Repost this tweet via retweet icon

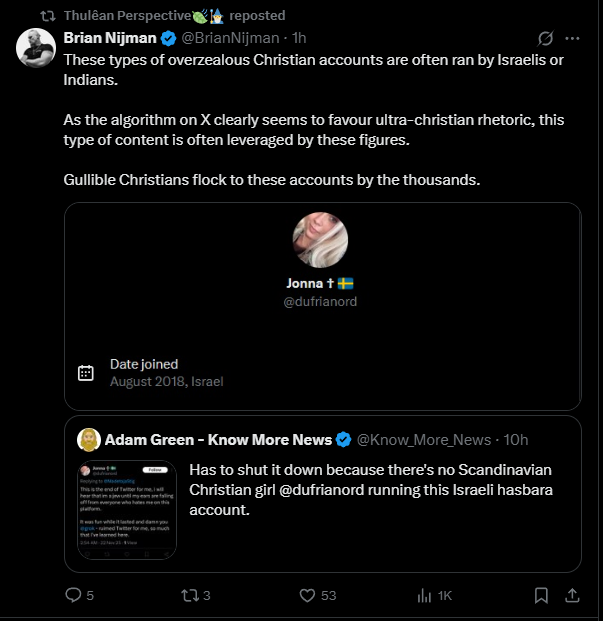tap(188, 595)
